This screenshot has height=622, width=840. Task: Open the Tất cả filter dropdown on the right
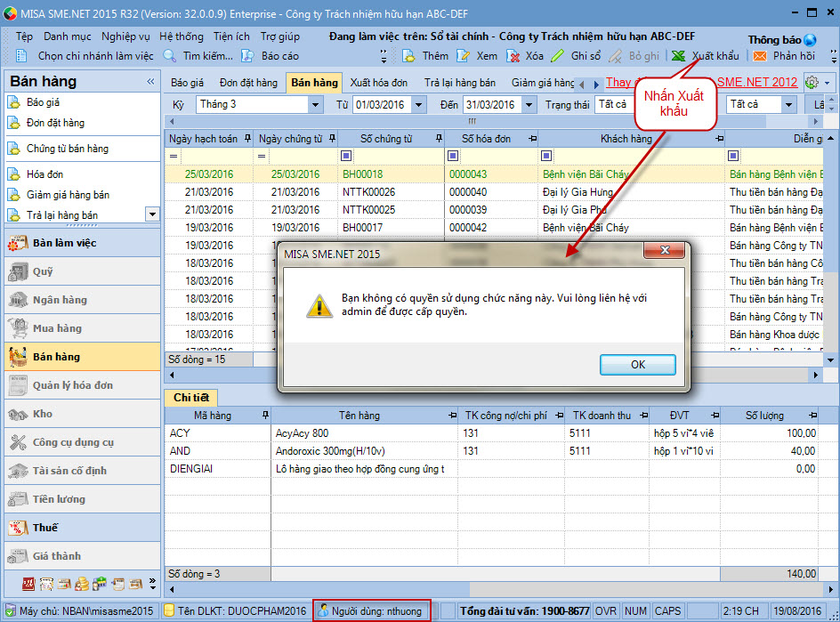788,104
